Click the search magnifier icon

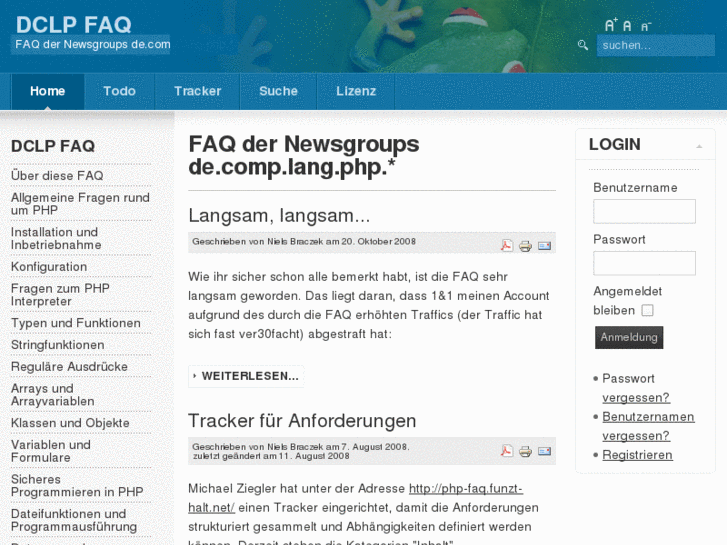pos(583,45)
